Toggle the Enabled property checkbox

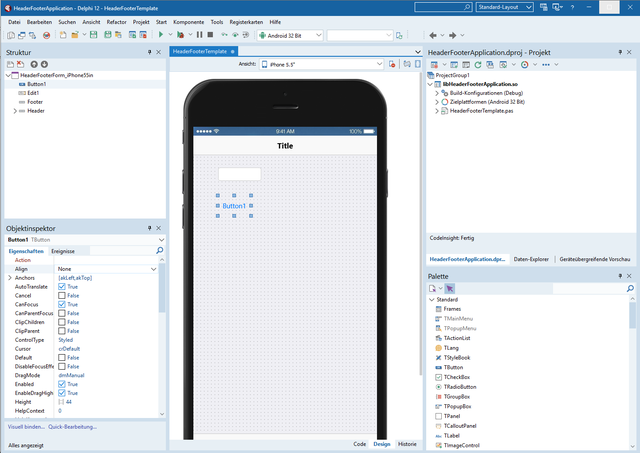[62, 384]
